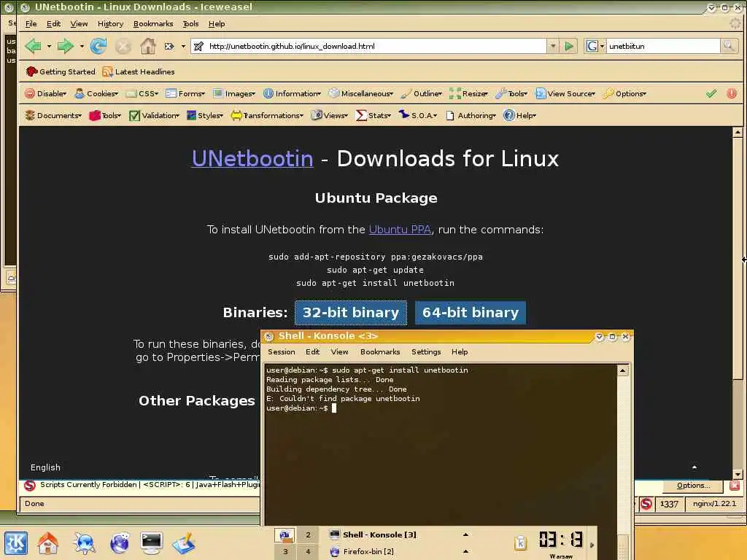
Task: Launch the Konsole terminal panel icon
Action: [152, 543]
